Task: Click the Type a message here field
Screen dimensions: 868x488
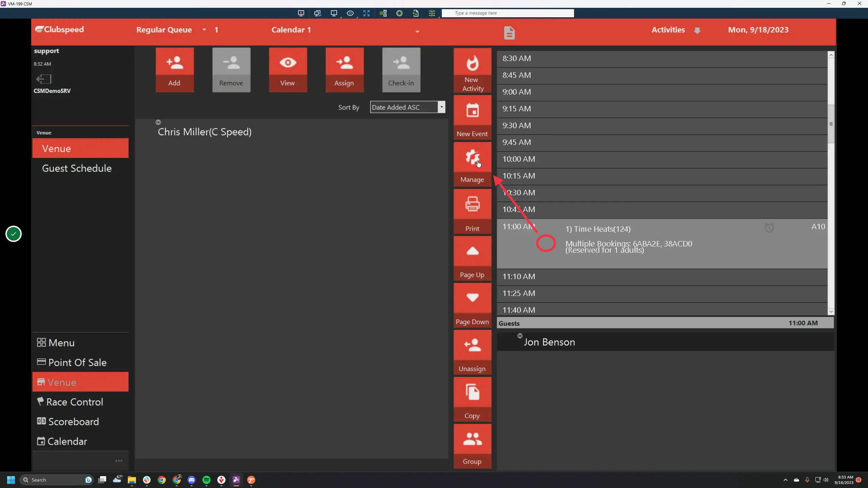Action: [508, 13]
